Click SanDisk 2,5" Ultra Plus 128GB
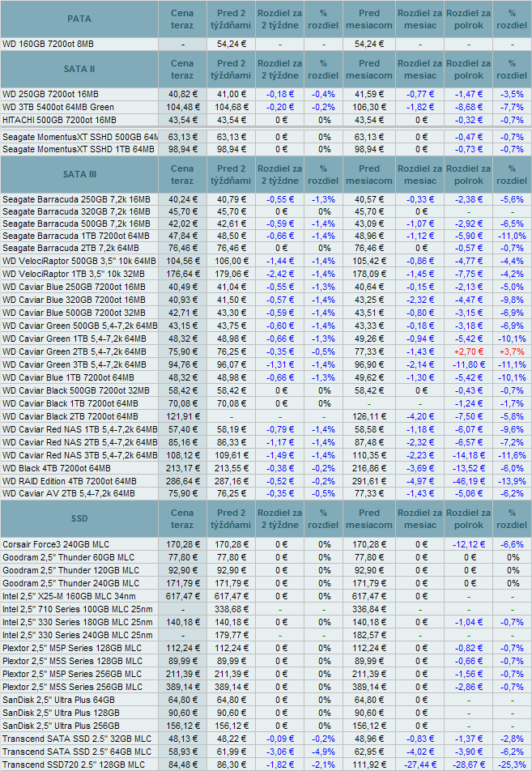This screenshot has height=771, width=532. 61,713
